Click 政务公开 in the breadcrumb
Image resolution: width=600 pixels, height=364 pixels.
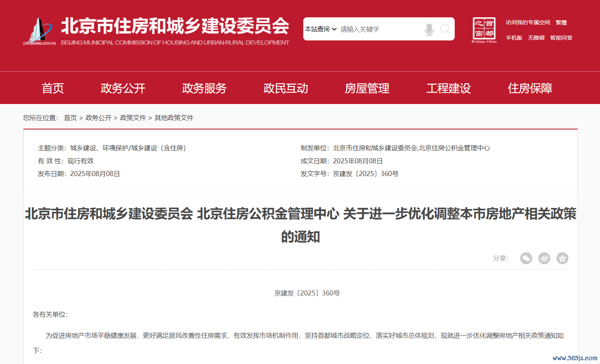(98, 118)
